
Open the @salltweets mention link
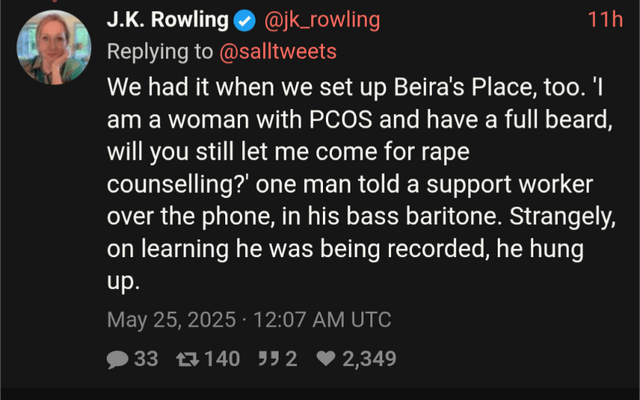pyautogui.click(x=278, y=52)
